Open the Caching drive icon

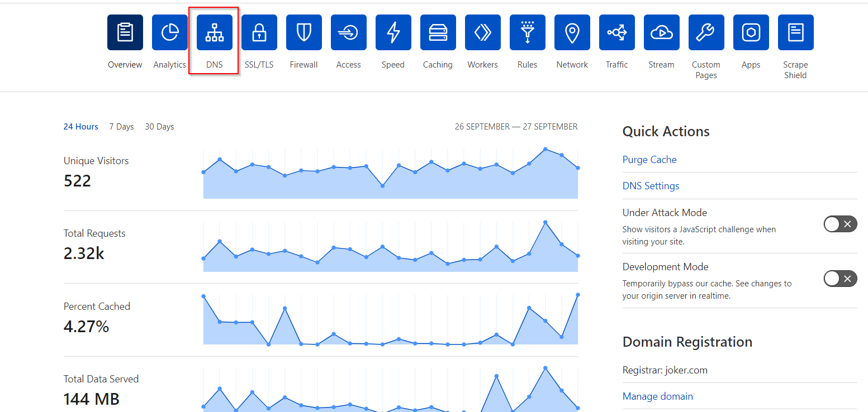(x=438, y=33)
